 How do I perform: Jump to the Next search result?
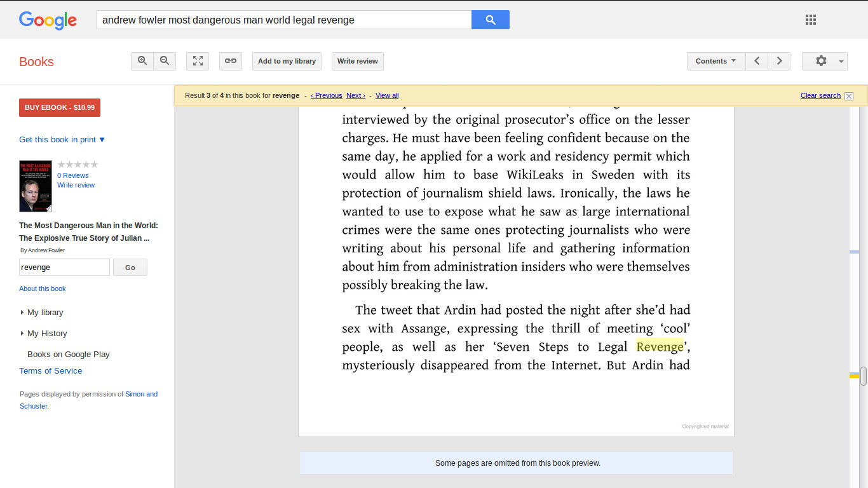tap(356, 95)
